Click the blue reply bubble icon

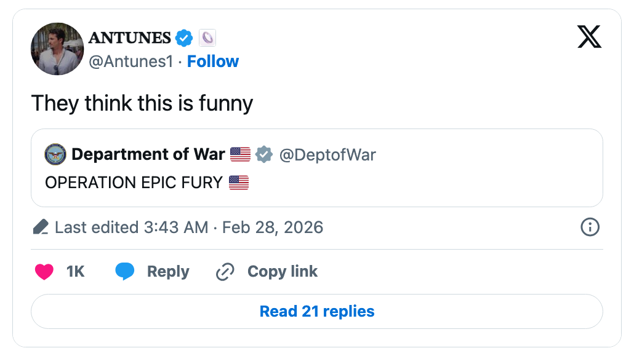tap(125, 272)
